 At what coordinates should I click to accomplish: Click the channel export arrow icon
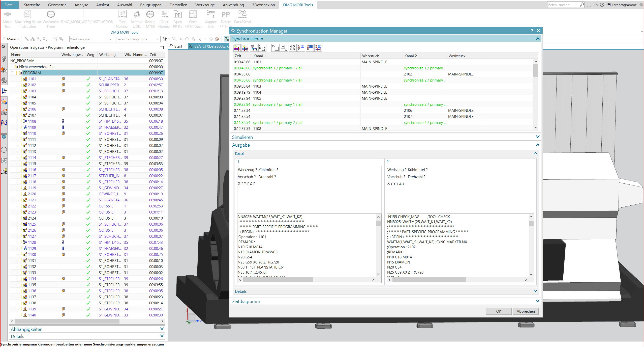(262, 47)
